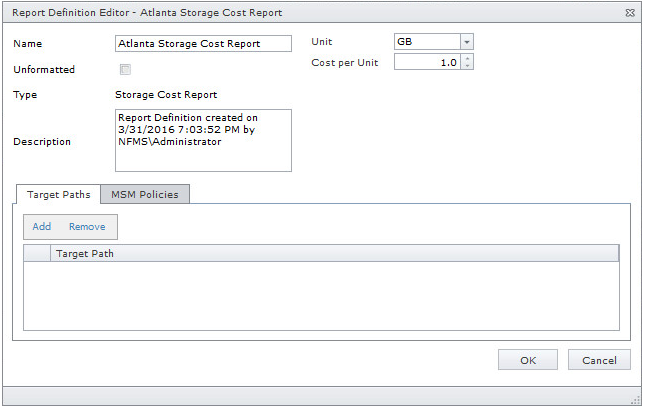Click the resize grip in dialog corner
Screen dimensions: 645x408
coord(635,399)
